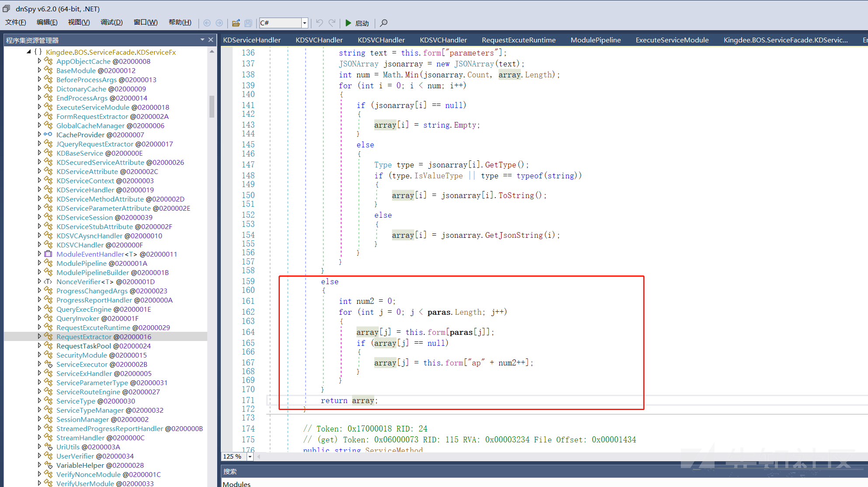Select the FormRequestExtractor class in tree
Image resolution: width=868 pixels, height=487 pixels.
112,116
